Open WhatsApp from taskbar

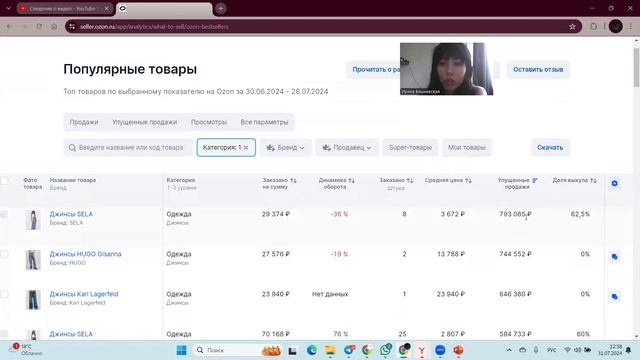[385, 350]
